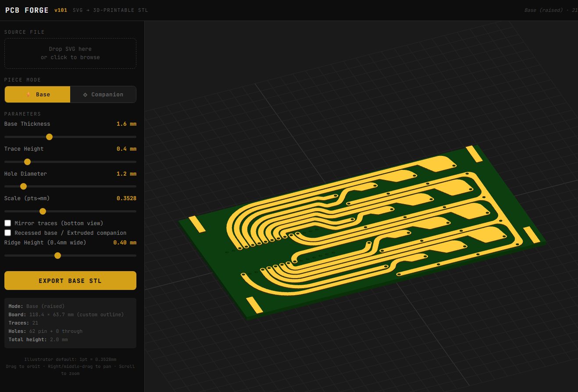Viewport: 578px width, 392px height.
Task: Click the v101 version badge
Action: tap(61, 10)
